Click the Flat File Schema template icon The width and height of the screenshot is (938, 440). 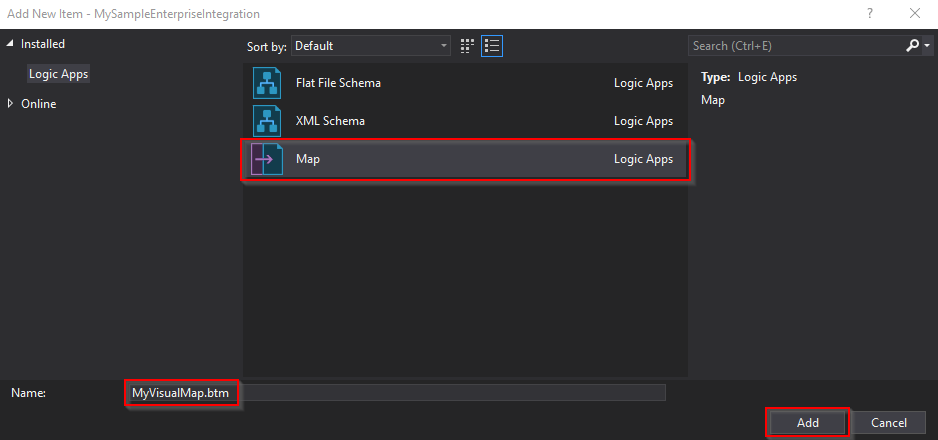[268, 84]
